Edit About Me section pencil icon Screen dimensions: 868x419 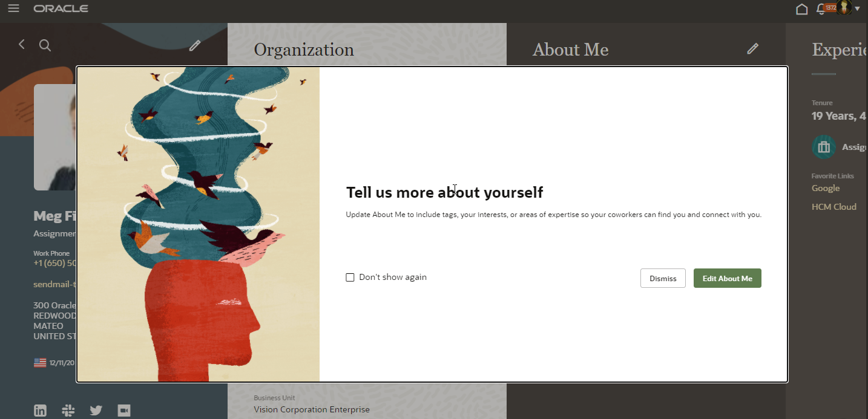(x=752, y=48)
